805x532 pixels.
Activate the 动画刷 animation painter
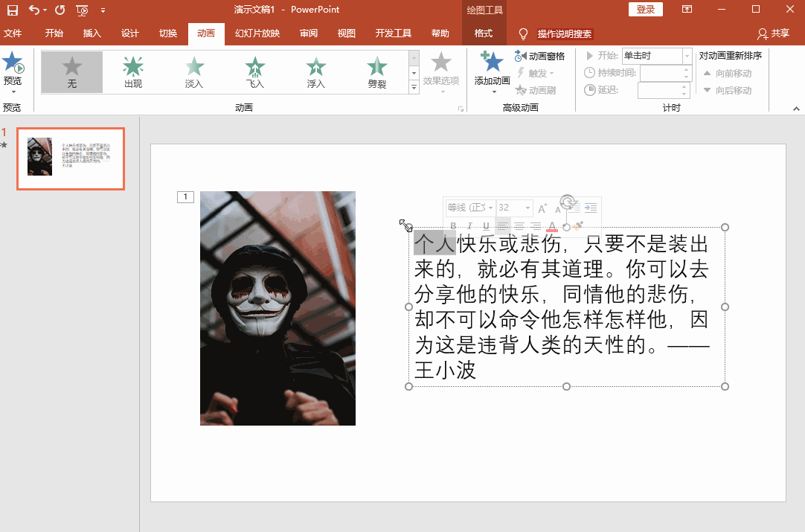click(x=535, y=90)
